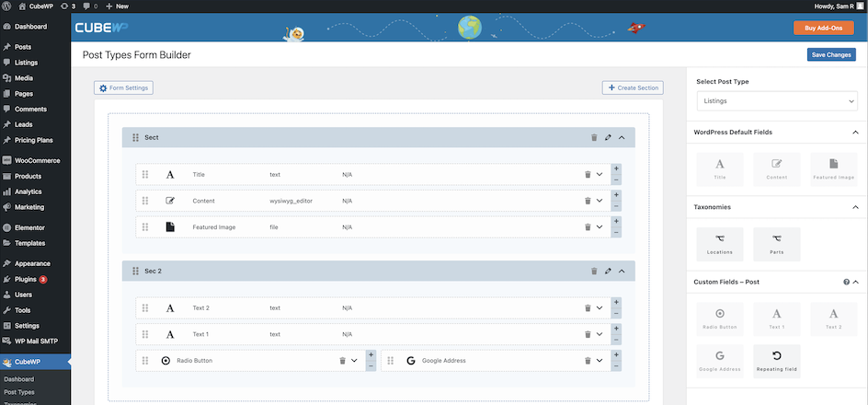Delete the Sec 2 section with its trash icon

[x=594, y=271]
